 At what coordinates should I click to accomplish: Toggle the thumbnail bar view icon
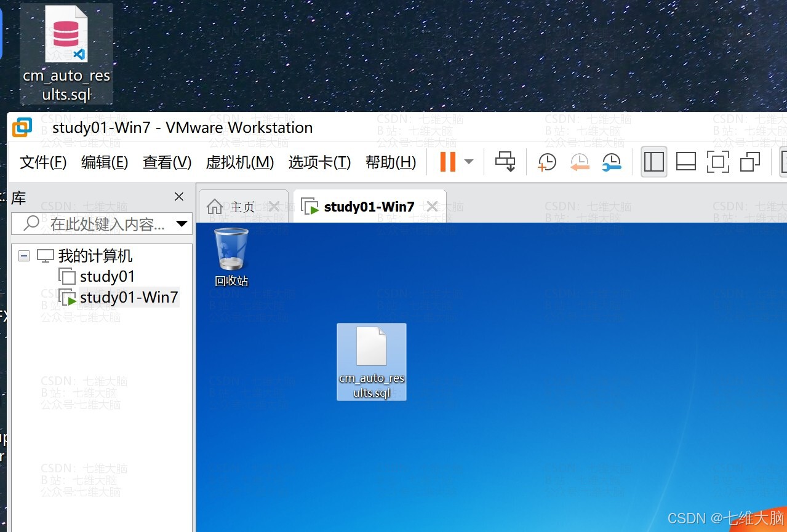[685, 162]
